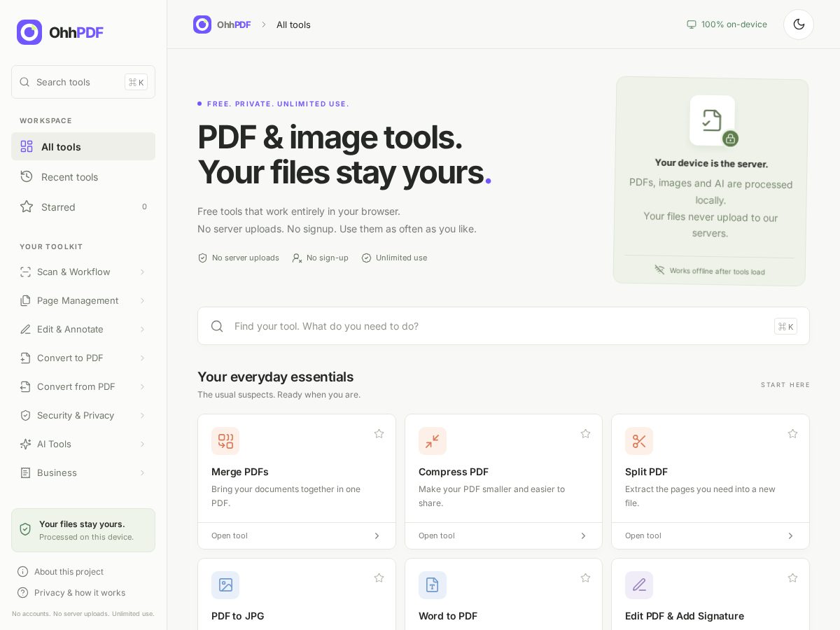Screen dimensions: 840x630
Task: Click the OhhPDF logo in the sidebar
Action: tap(60, 32)
